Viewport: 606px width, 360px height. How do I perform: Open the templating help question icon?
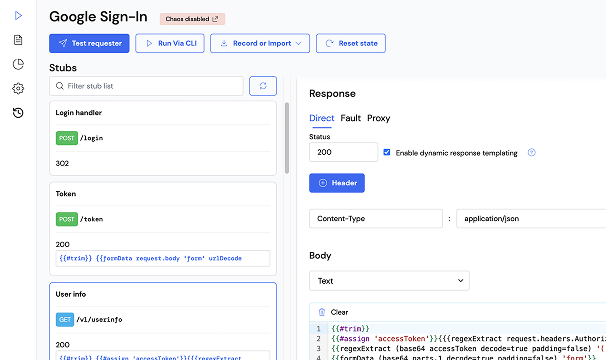tap(532, 152)
